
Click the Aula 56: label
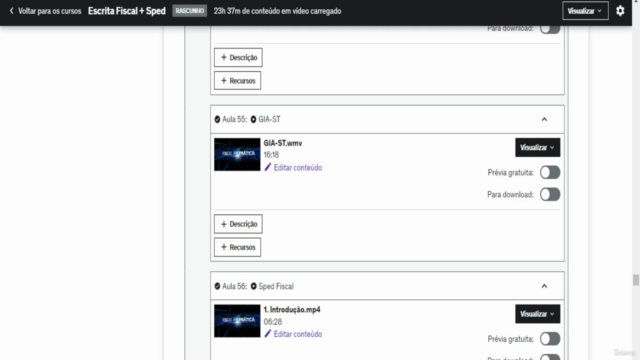point(234,286)
